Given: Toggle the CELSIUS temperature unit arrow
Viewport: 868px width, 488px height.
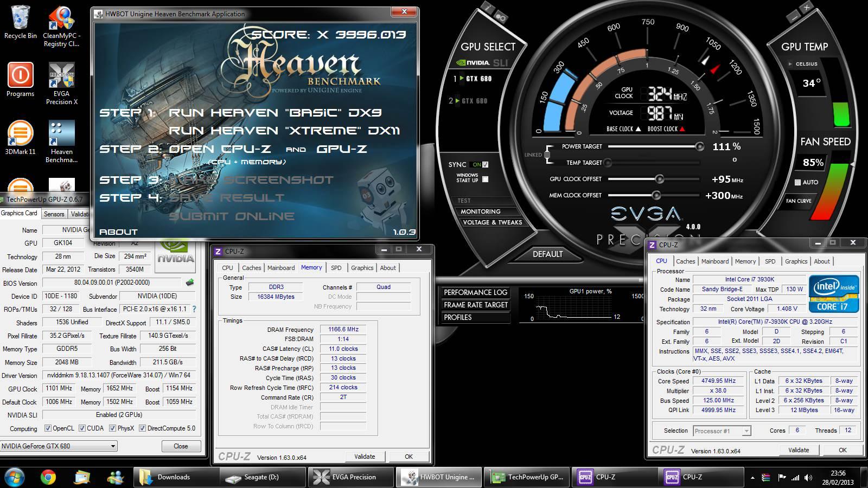Looking at the screenshot, I should pyautogui.click(x=790, y=64).
